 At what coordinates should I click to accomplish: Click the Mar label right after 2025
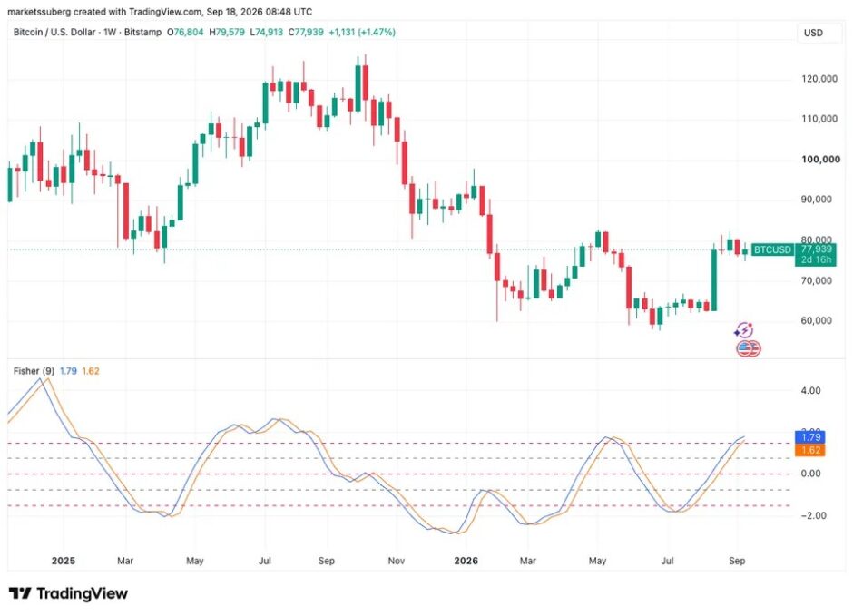point(125,561)
